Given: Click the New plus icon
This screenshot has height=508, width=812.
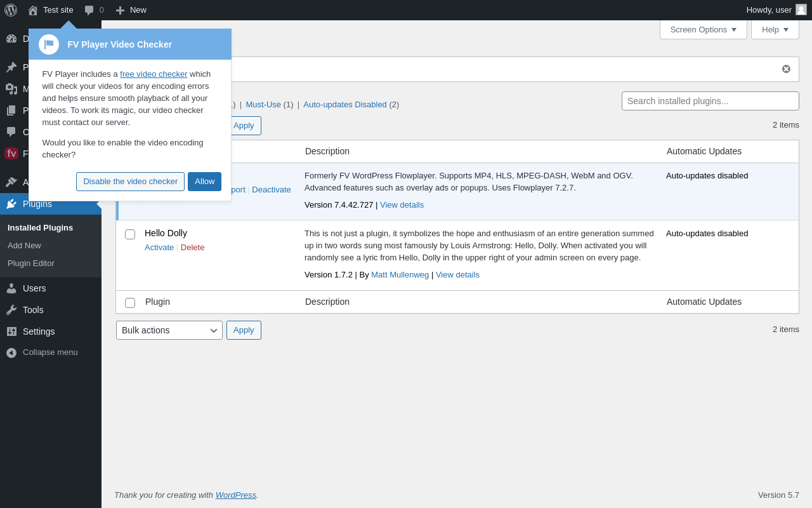Looking at the screenshot, I should tap(120, 10).
